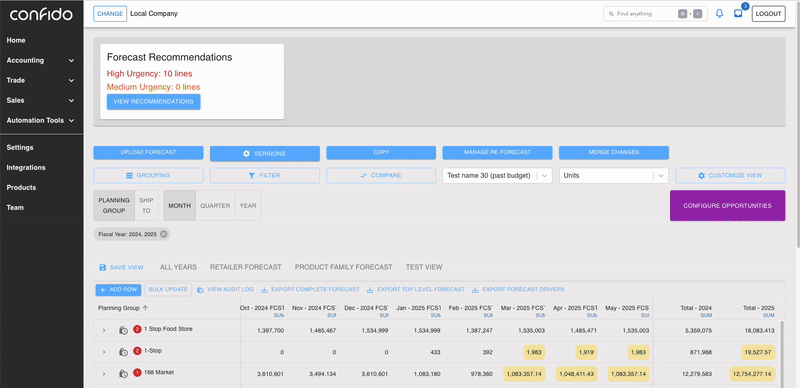Click Merge Changes button
The height and width of the screenshot is (388, 800).
tap(614, 153)
